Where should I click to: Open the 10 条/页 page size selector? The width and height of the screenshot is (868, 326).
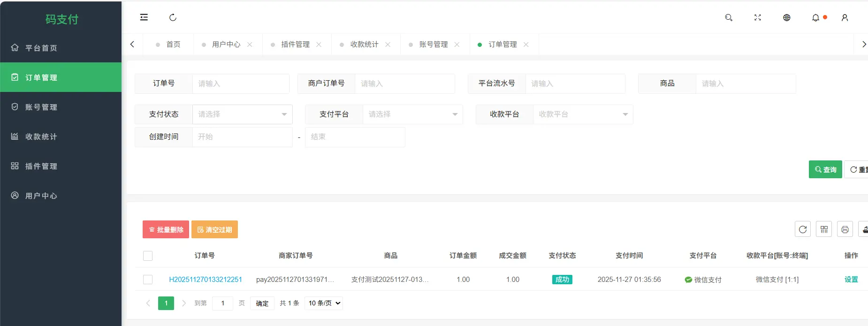click(x=324, y=303)
